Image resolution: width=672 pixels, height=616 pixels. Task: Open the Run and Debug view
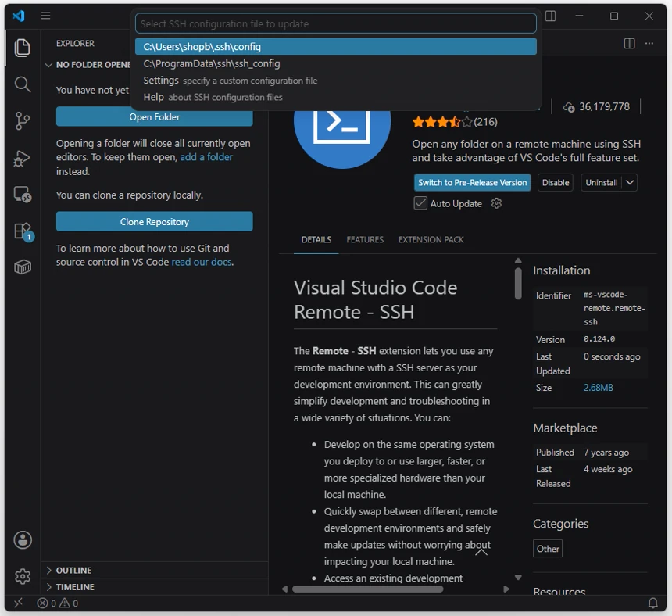pyautogui.click(x=23, y=158)
